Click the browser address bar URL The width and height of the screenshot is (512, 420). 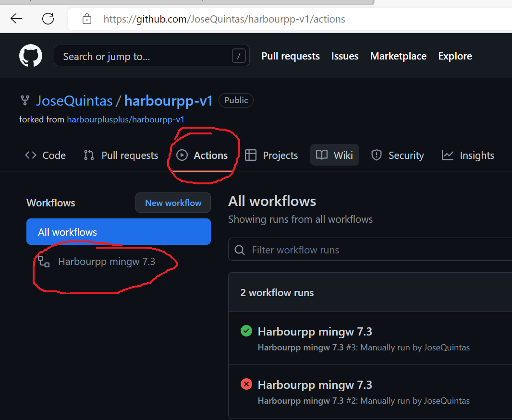(224, 19)
